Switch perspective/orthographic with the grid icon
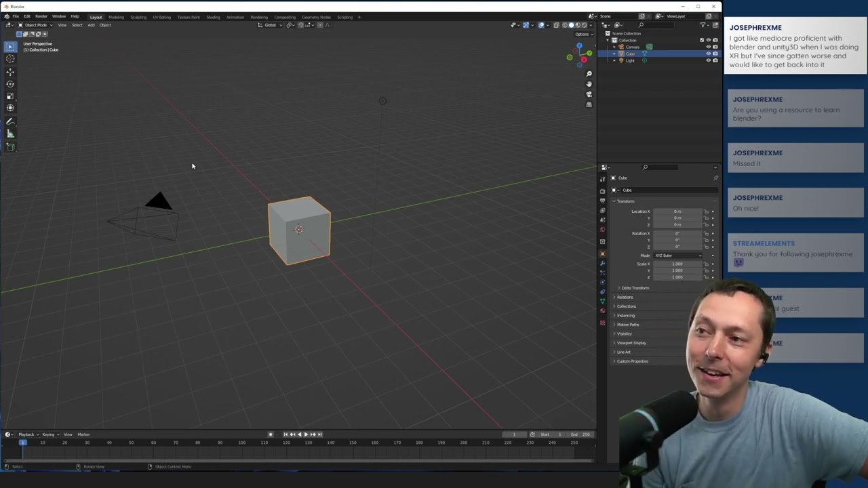This screenshot has height=488, width=868. pos(589,104)
